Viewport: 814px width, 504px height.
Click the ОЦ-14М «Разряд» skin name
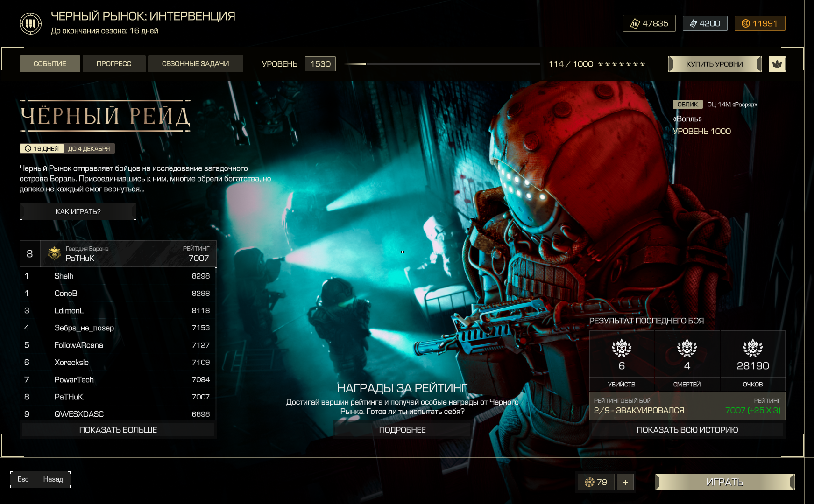(732, 105)
